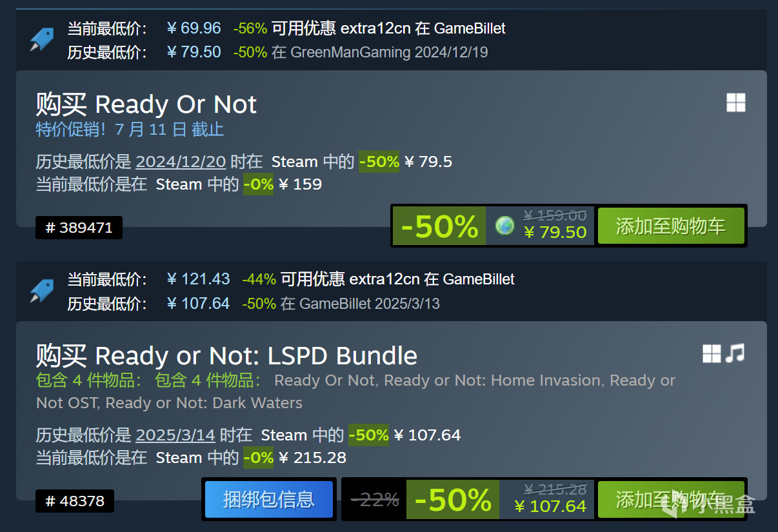
Task: Open the ¥69.96 current lowest price link
Action: (x=194, y=28)
